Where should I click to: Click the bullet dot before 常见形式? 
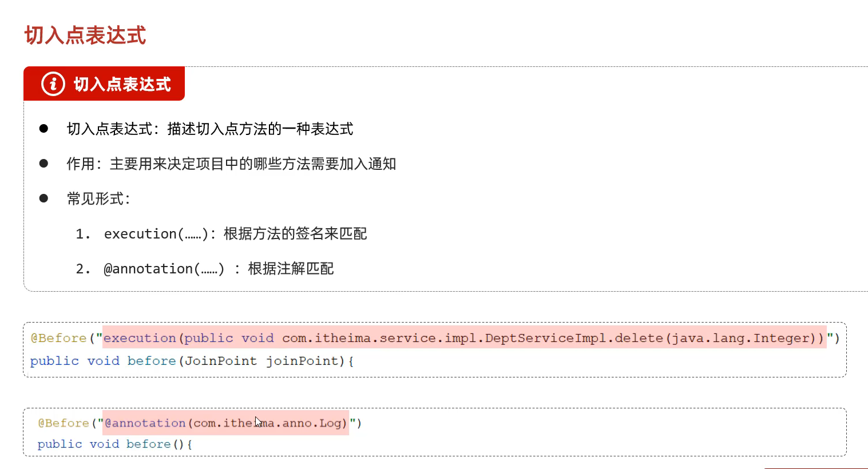point(43,198)
